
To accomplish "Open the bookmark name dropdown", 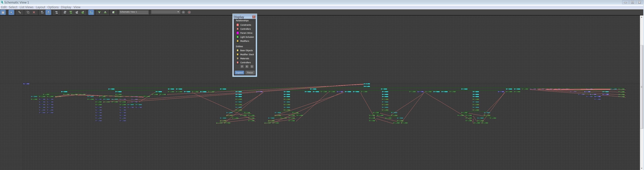I will click(166, 12).
